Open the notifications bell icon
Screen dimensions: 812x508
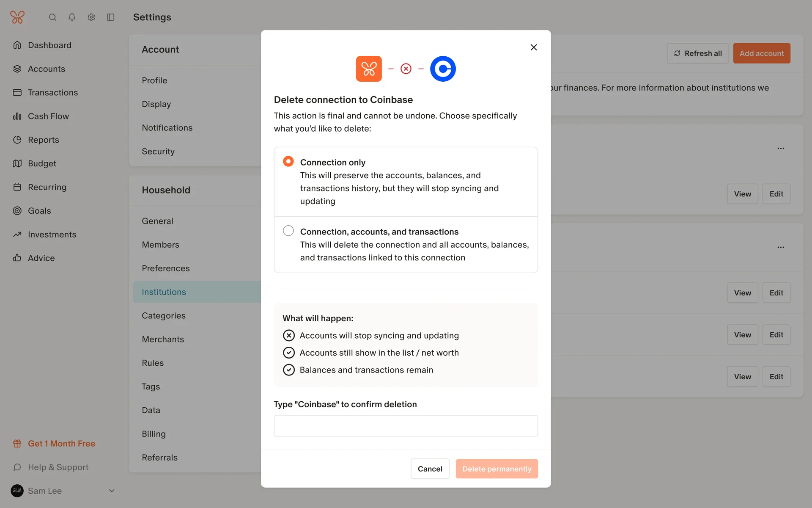tap(72, 17)
